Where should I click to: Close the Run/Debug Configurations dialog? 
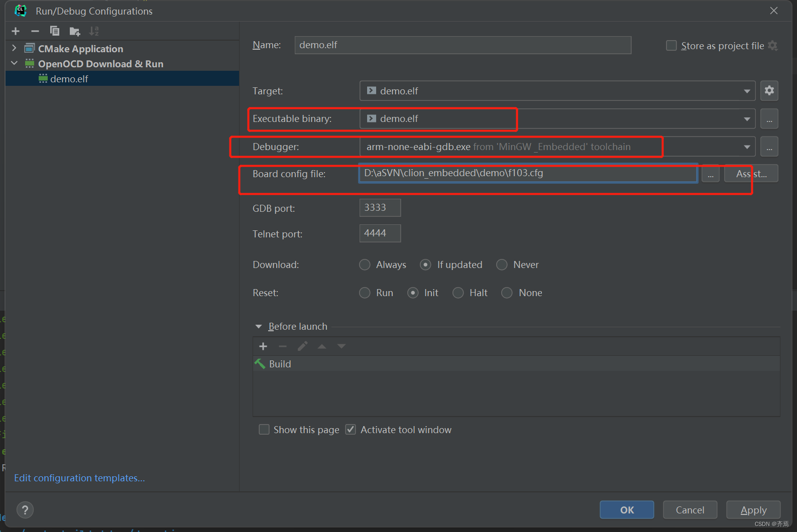click(x=774, y=11)
